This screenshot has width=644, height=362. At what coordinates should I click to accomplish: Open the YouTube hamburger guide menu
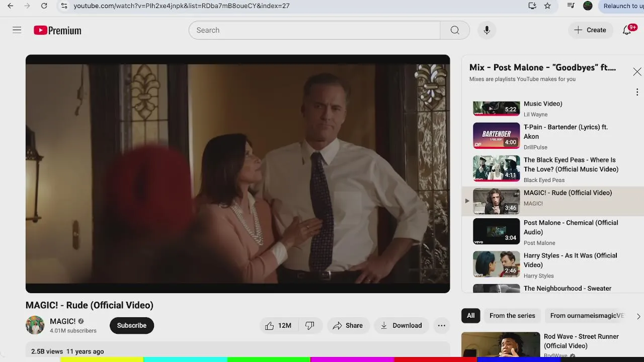point(17,30)
